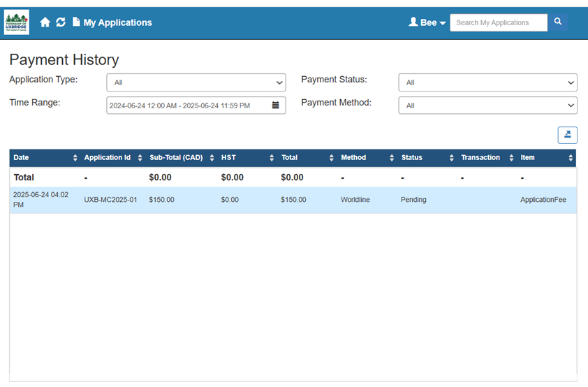The image size is (588, 387).
Task: Focus the Search My Applications field
Action: [x=499, y=22]
